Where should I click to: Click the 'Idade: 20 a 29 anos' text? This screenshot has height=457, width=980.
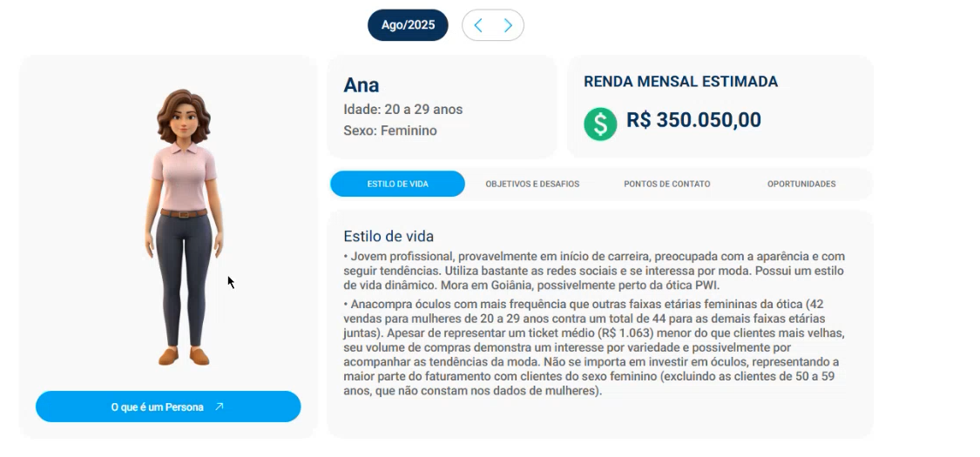point(403,110)
